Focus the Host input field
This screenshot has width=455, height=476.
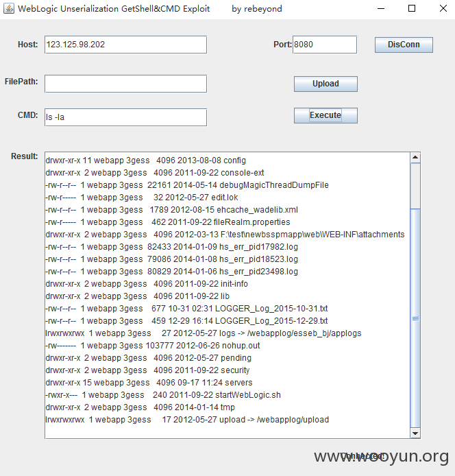[x=125, y=45]
